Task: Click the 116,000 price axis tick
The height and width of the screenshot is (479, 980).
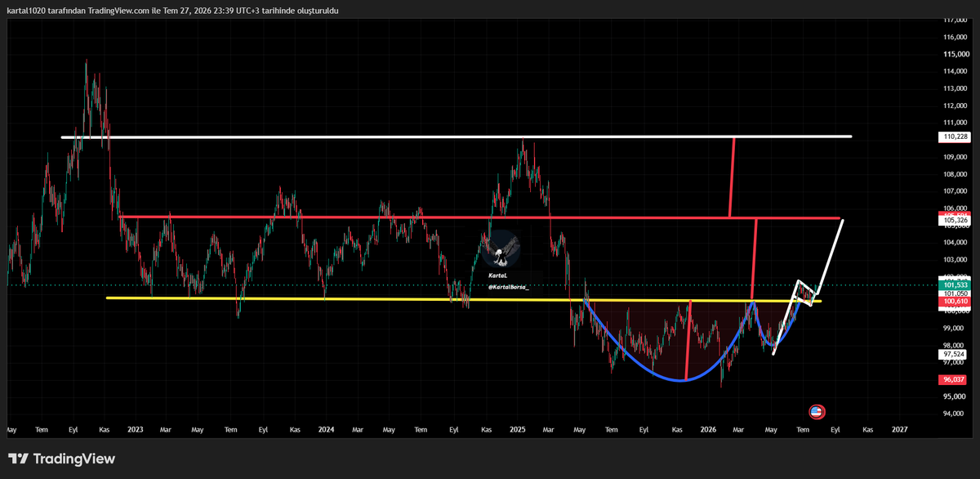Action: 955,38
